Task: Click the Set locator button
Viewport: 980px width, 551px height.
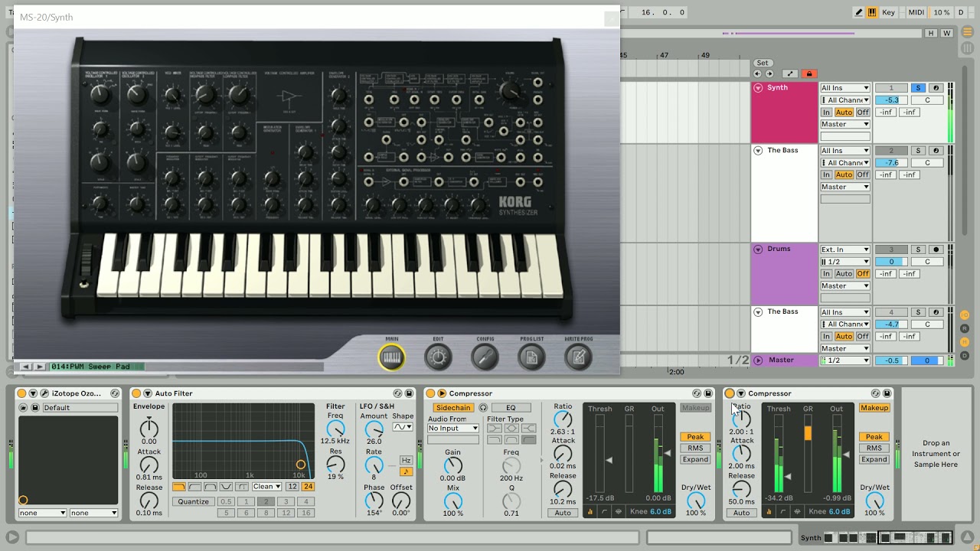Action: (x=763, y=63)
